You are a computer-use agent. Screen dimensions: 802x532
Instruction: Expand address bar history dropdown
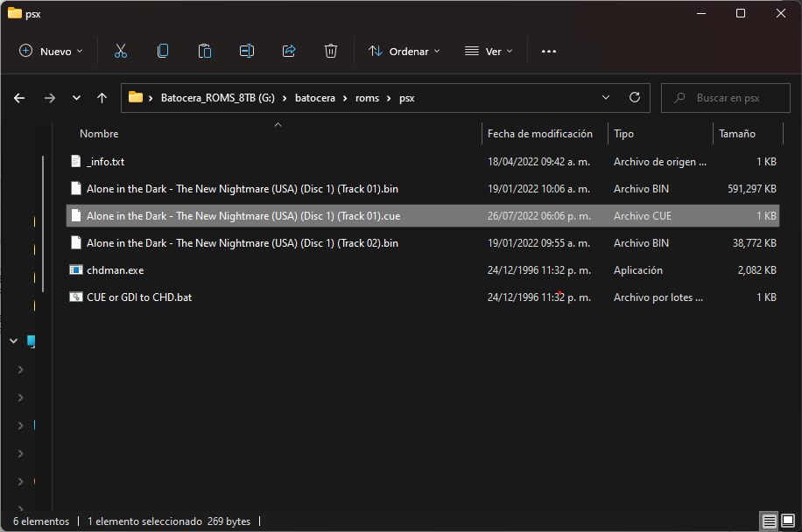pos(606,98)
